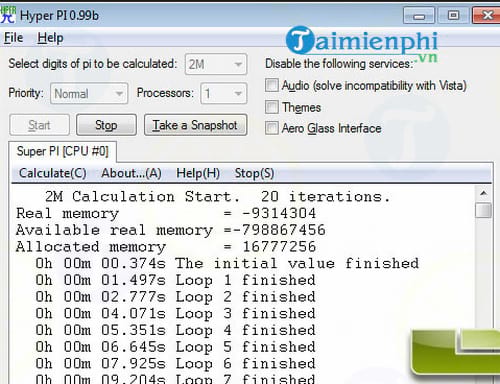Screen dimensions: 500x384
Task: Toggle the Audio service checkbox
Action: click(x=272, y=85)
